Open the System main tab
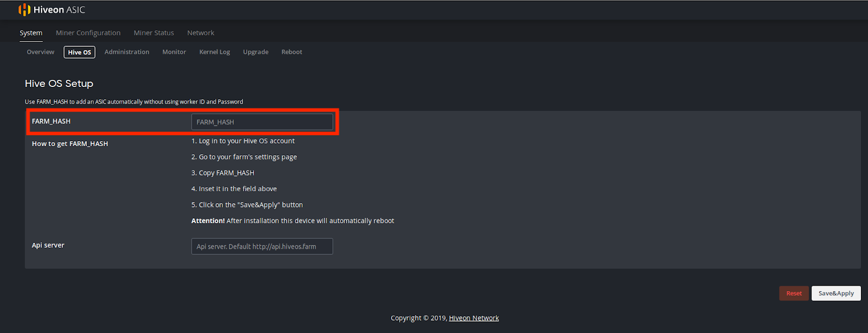 coord(31,33)
